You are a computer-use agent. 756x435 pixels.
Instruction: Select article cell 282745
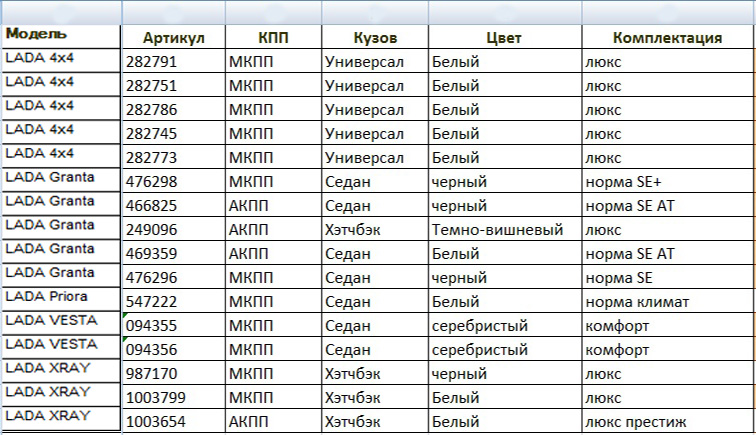(174, 133)
